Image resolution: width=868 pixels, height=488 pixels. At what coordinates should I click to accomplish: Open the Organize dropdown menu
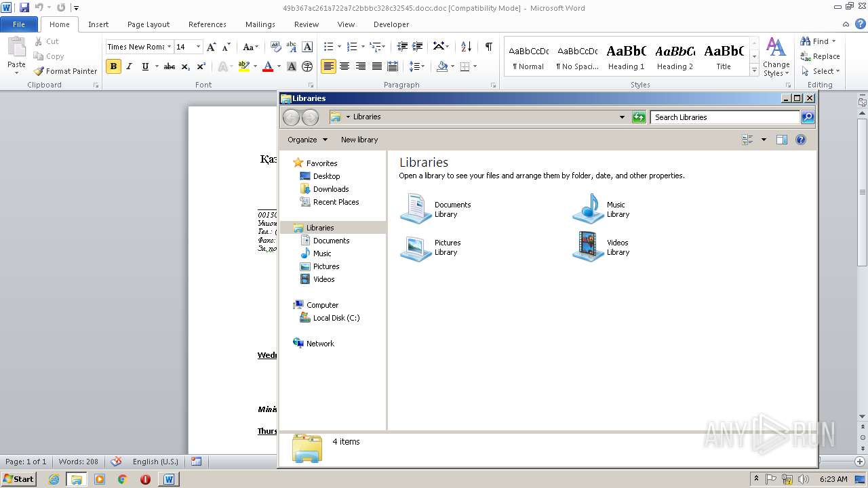[307, 140]
